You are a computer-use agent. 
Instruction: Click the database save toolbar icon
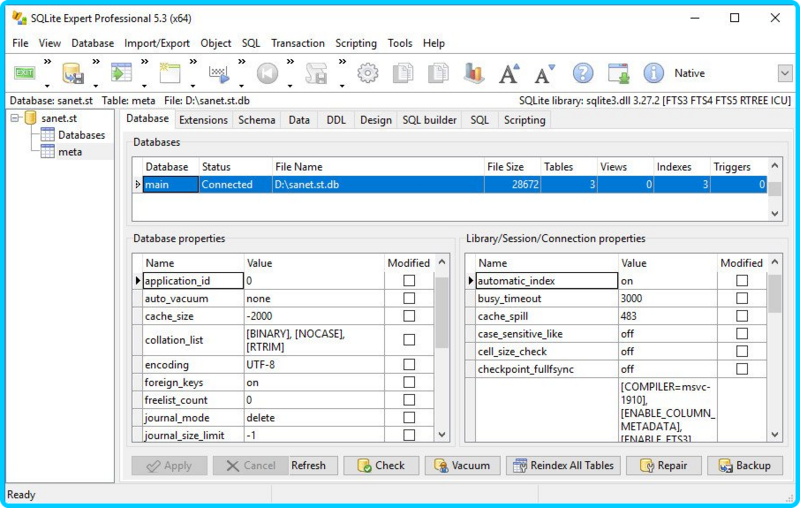[72, 73]
